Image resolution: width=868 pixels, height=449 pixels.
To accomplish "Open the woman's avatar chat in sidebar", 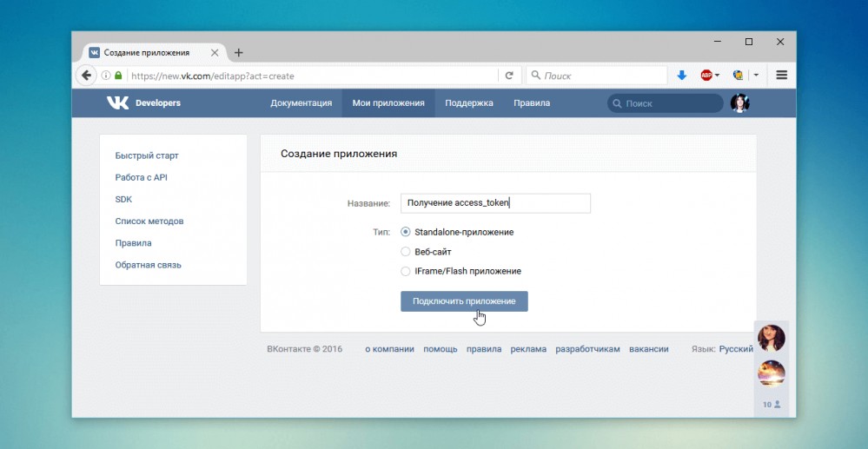I will click(x=772, y=338).
